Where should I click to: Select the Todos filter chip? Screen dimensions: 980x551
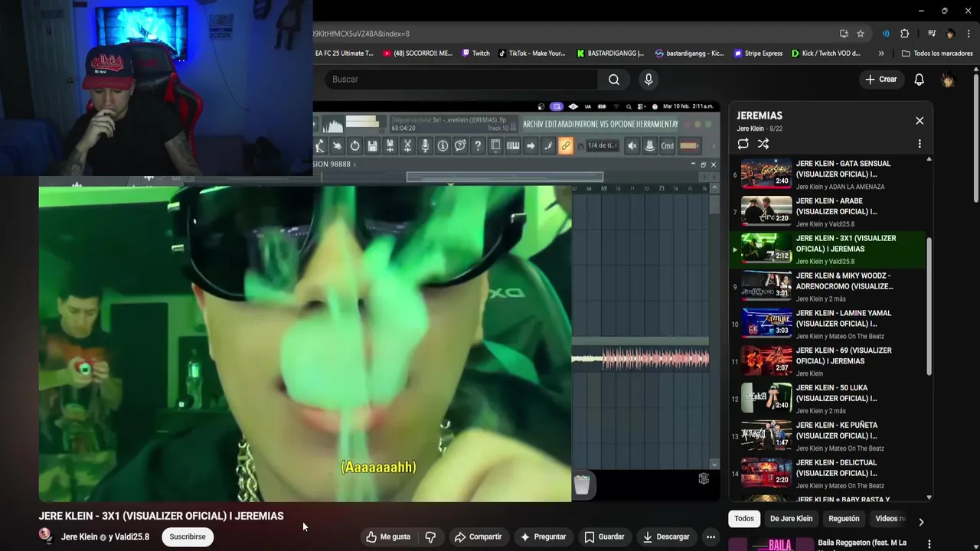(x=744, y=519)
